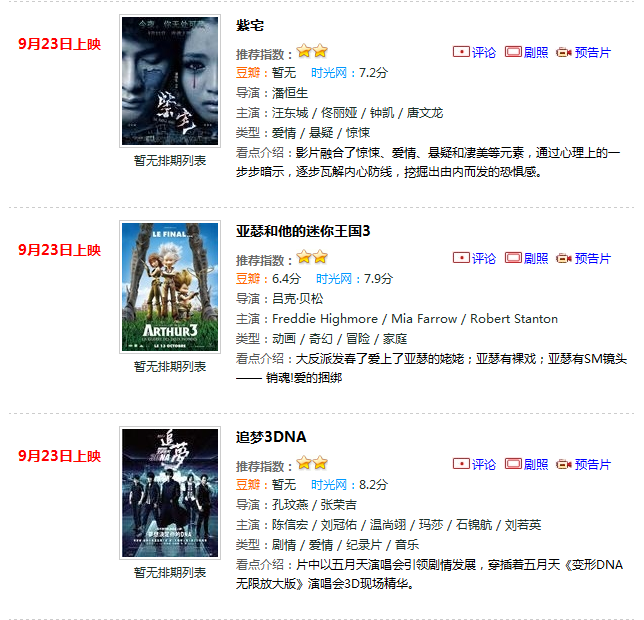
Task: Open the 紫宅 movie poster
Action: (x=170, y=81)
